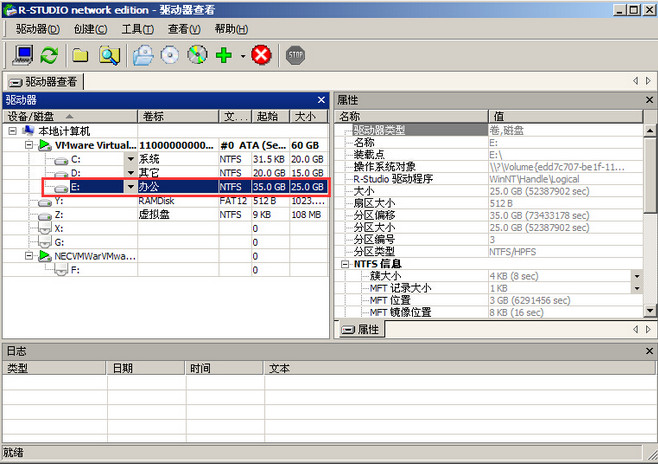Select the Z: virtual disk icon
658x465 pixels.
coord(45,216)
